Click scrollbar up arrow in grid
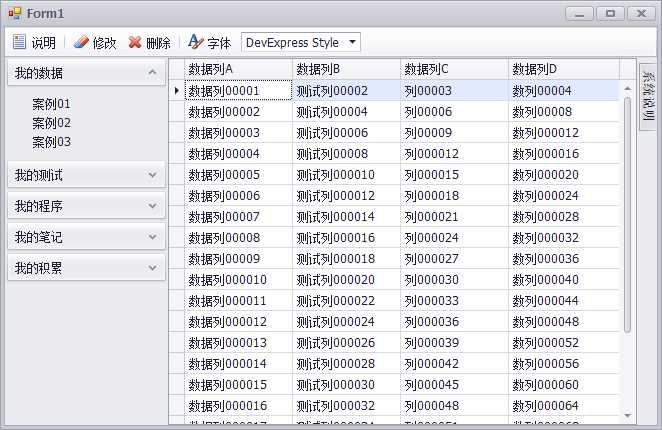This screenshot has width=662, height=430. coord(627,88)
